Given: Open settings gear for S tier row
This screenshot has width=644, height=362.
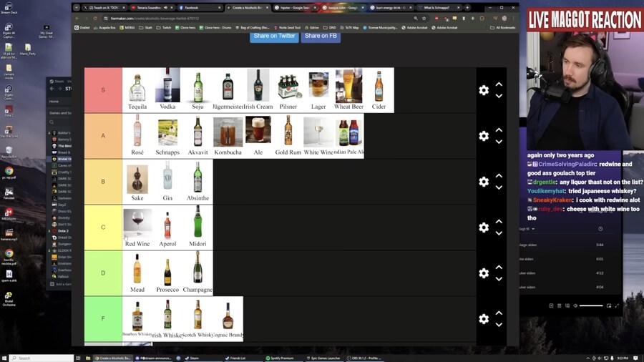Looking at the screenshot, I should (484, 90).
